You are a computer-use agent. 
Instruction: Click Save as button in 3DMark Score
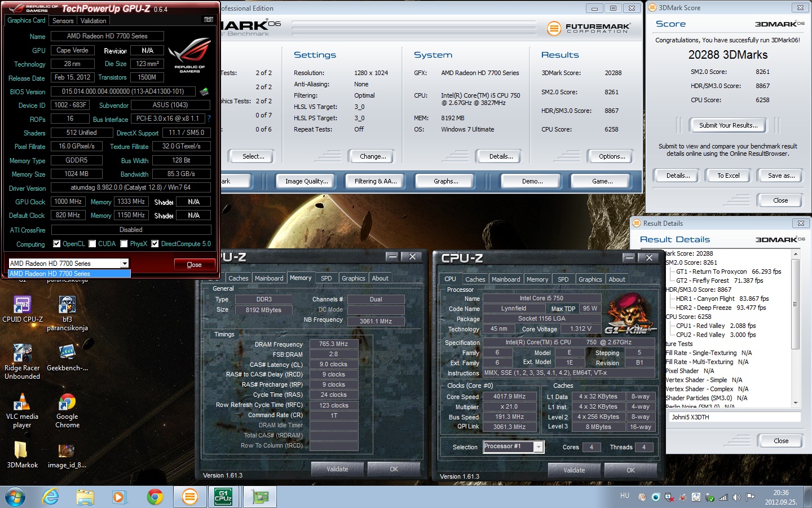point(781,176)
